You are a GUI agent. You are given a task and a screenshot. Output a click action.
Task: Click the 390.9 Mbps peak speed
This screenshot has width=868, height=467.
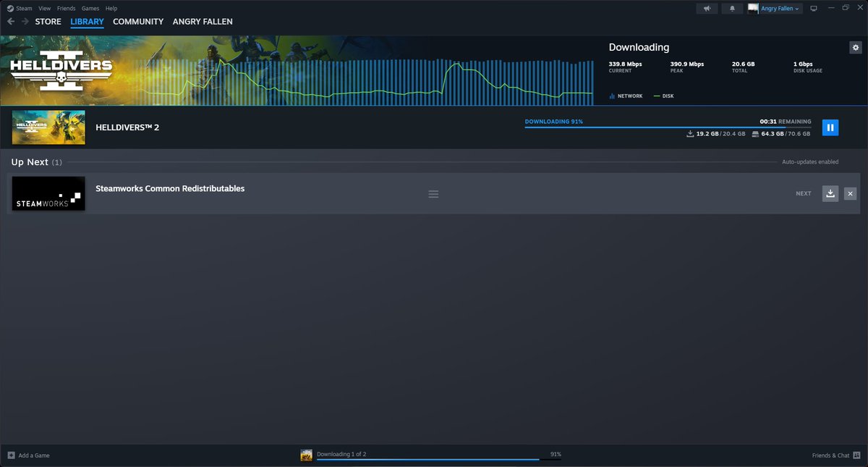[x=686, y=64]
